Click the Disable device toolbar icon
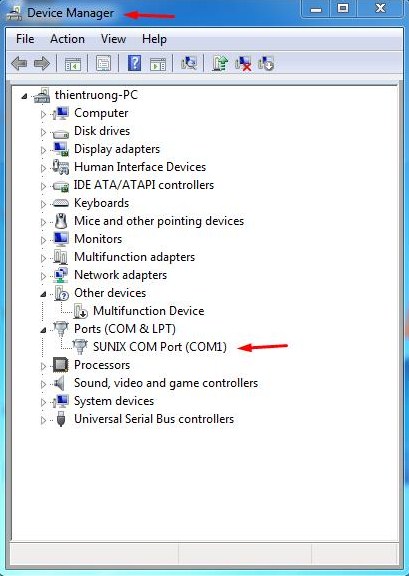Image resolution: width=409 pixels, height=576 pixels. [266, 64]
